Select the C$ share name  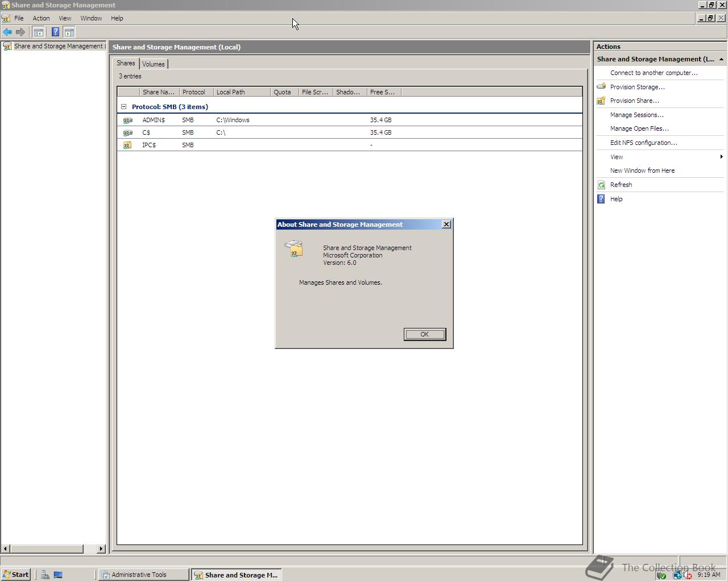click(146, 132)
